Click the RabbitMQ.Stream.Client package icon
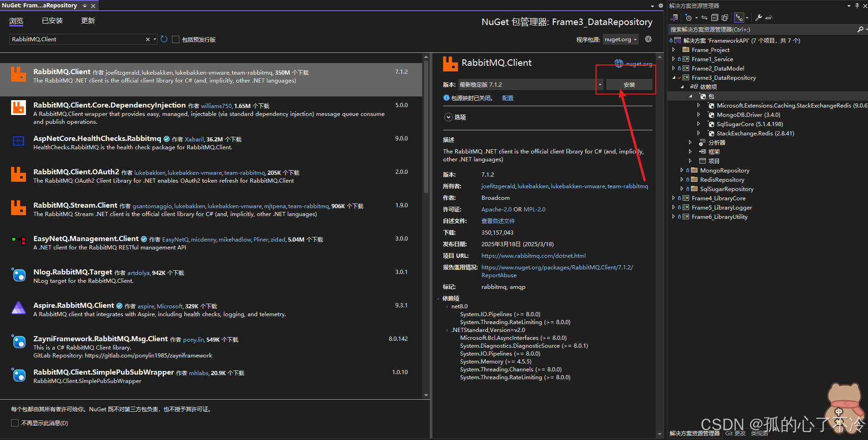This screenshot has height=440, width=868. point(19,208)
